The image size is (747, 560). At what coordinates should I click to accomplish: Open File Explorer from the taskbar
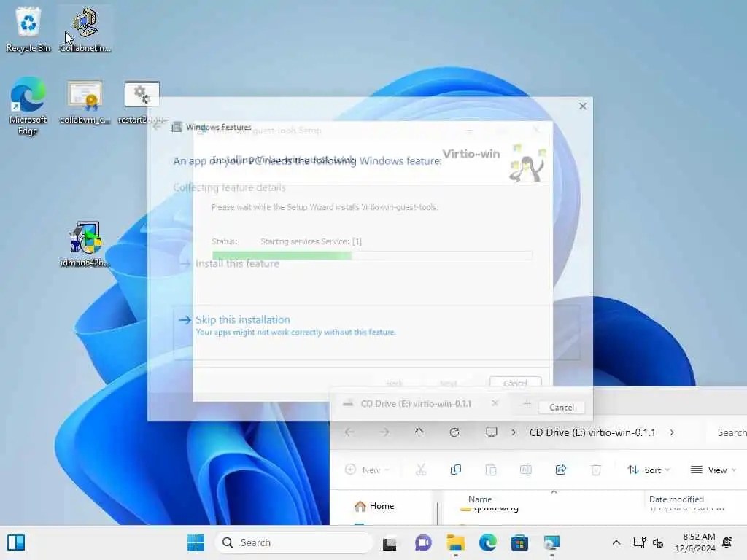[455, 542]
